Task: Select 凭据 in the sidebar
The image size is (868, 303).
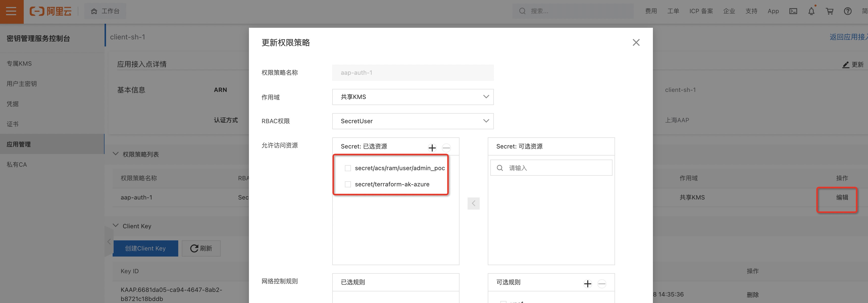Action: [13, 104]
